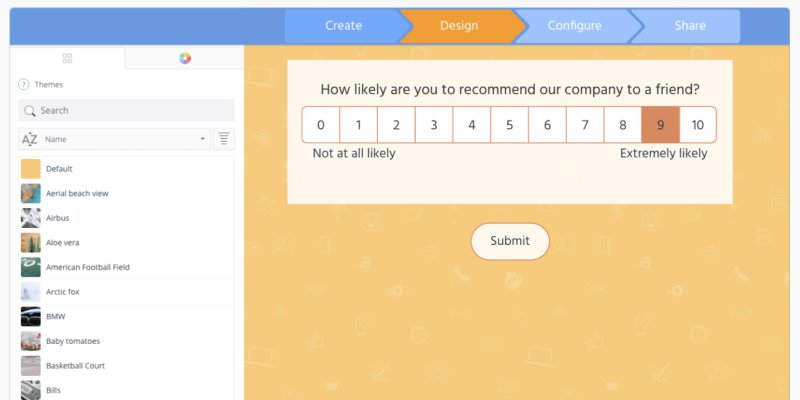Select the Default theme color swatch

31,168
